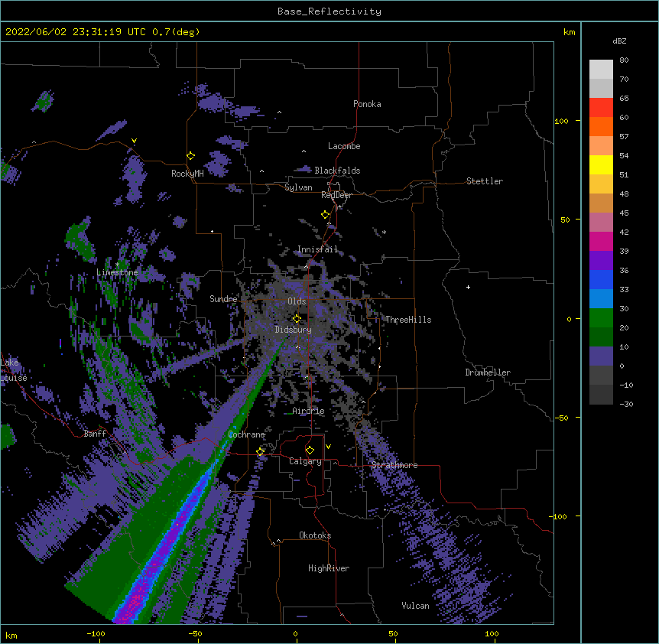This screenshot has width=659, height=644.
Task: Click the Stettler label
Action: (x=485, y=181)
